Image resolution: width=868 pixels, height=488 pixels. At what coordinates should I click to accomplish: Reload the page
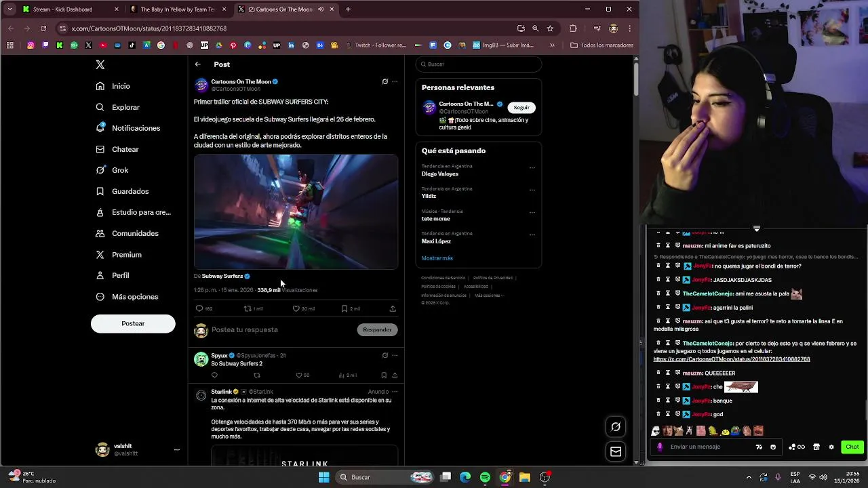tap(43, 28)
